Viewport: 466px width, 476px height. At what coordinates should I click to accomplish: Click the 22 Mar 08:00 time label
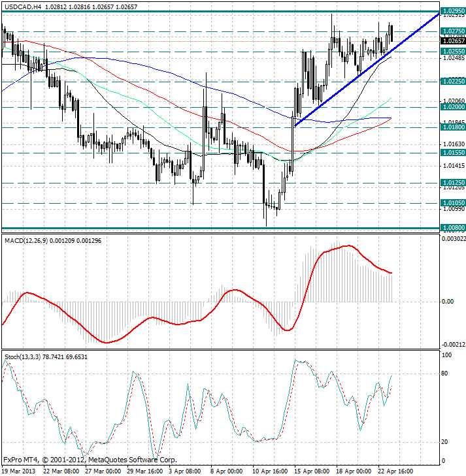point(61,471)
